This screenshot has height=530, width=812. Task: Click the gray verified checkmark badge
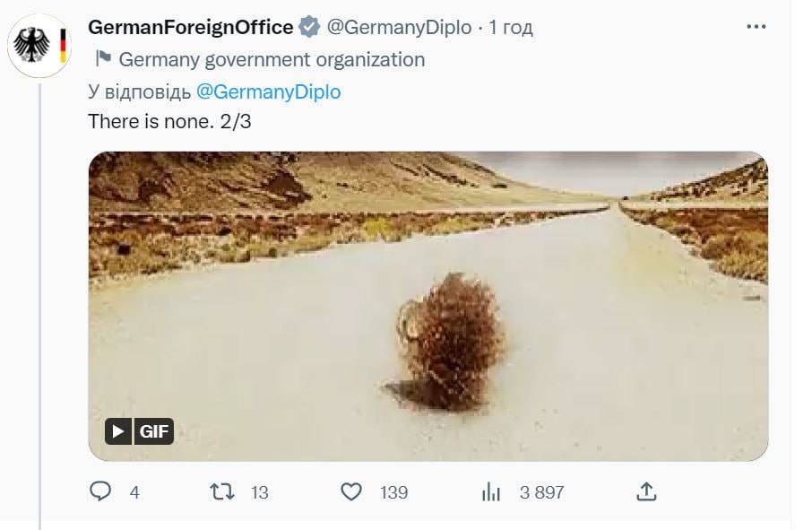pyautogui.click(x=309, y=28)
